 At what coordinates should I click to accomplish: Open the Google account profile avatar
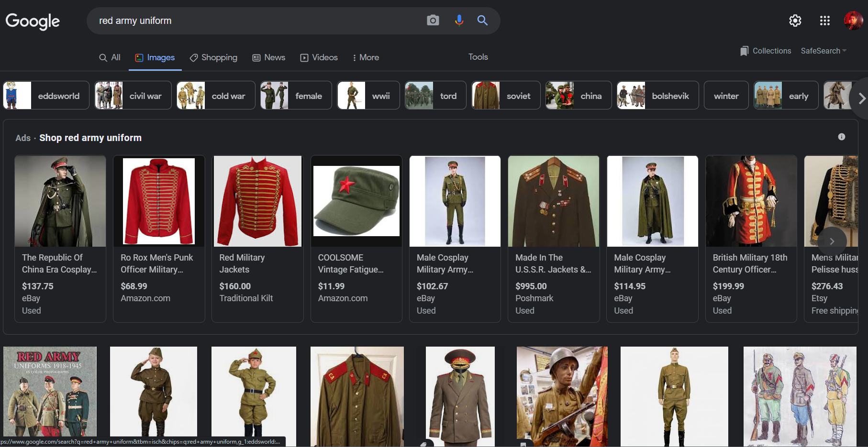tap(853, 21)
